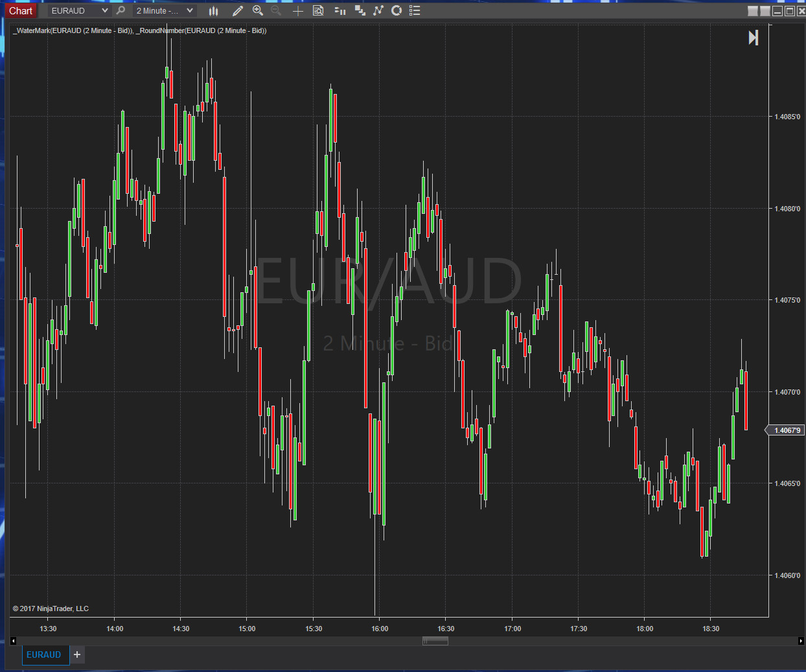Click the 15:30 time axis label
Image resolution: width=806 pixels, height=672 pixels.
[x=314, y=629]
